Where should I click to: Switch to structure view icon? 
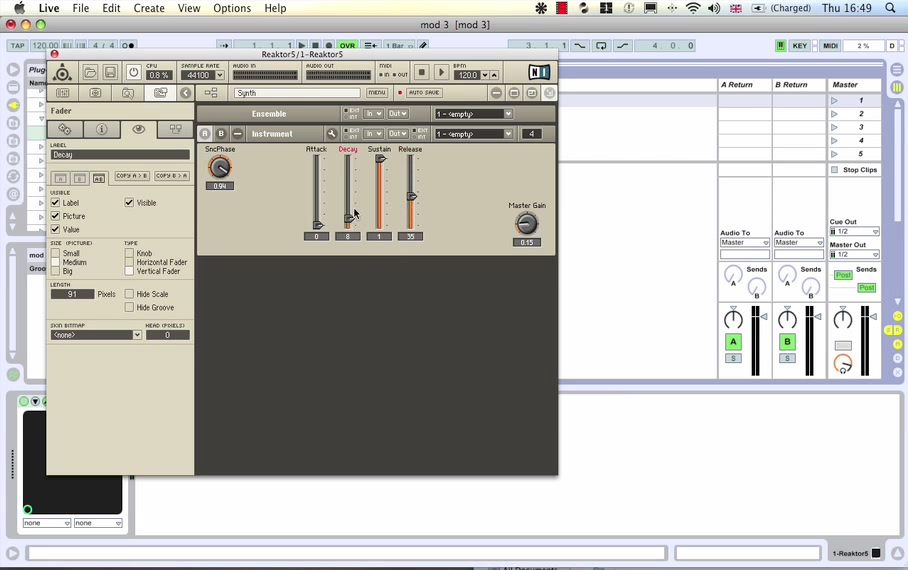click(211, 93)
